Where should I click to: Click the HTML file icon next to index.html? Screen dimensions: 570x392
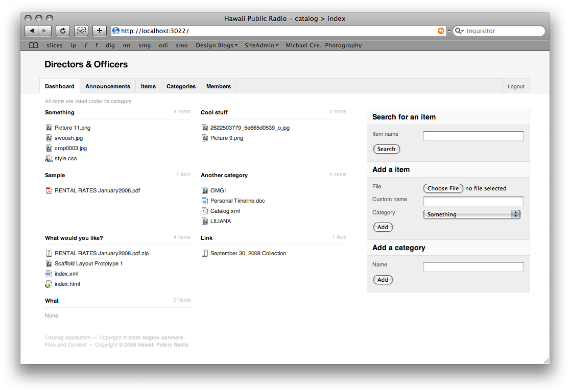pos(49,284)
